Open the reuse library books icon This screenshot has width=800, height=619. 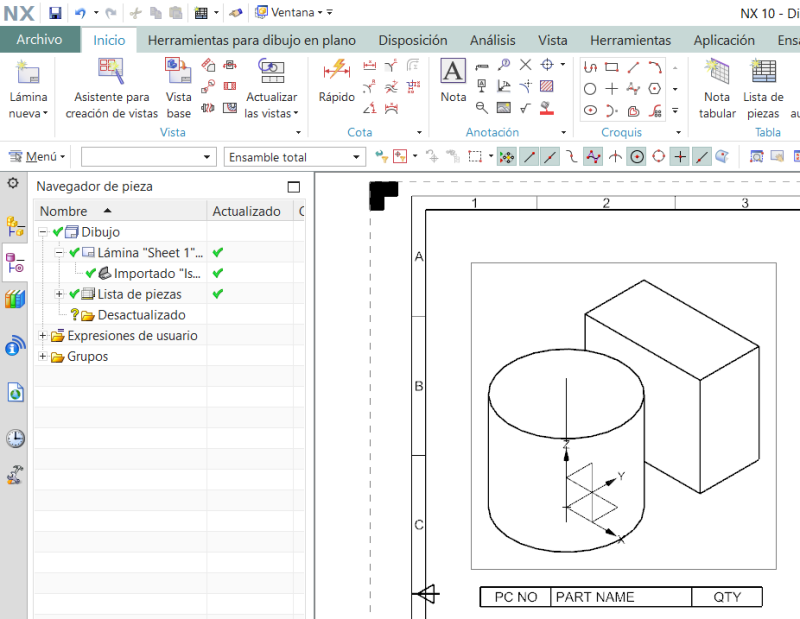[x=15, y=299]
